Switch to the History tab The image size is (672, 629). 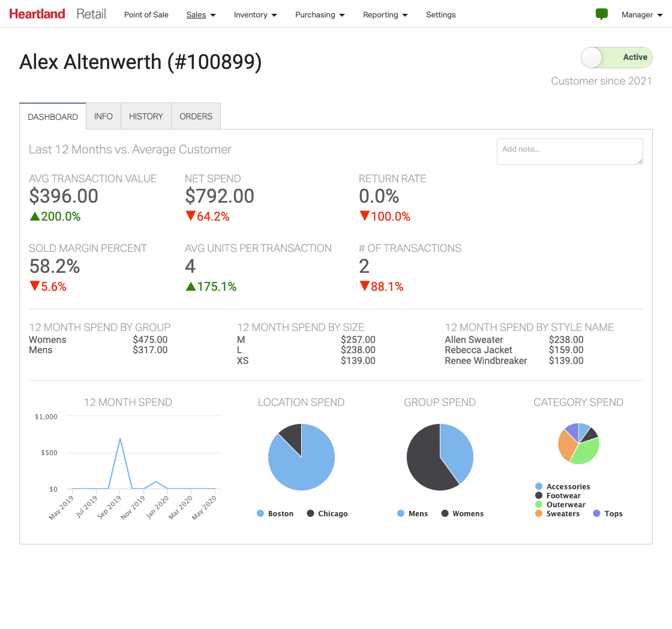tap(146, 116)
